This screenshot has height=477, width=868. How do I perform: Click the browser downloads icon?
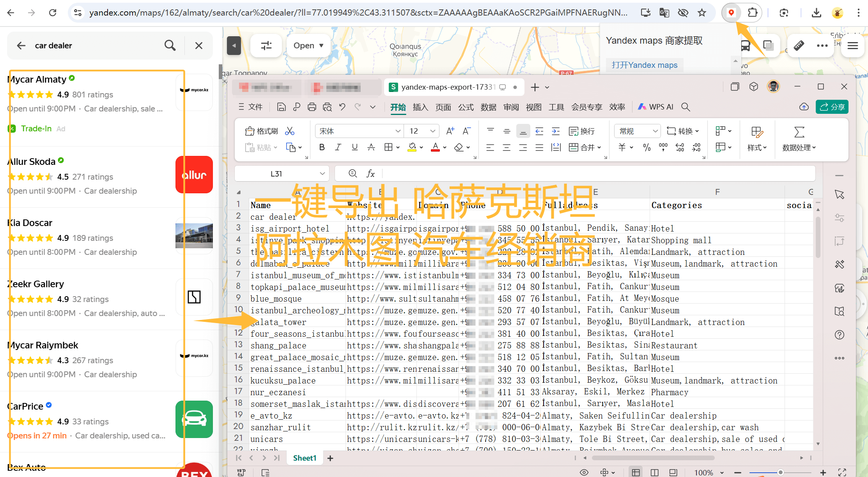(x=816, y=13)
